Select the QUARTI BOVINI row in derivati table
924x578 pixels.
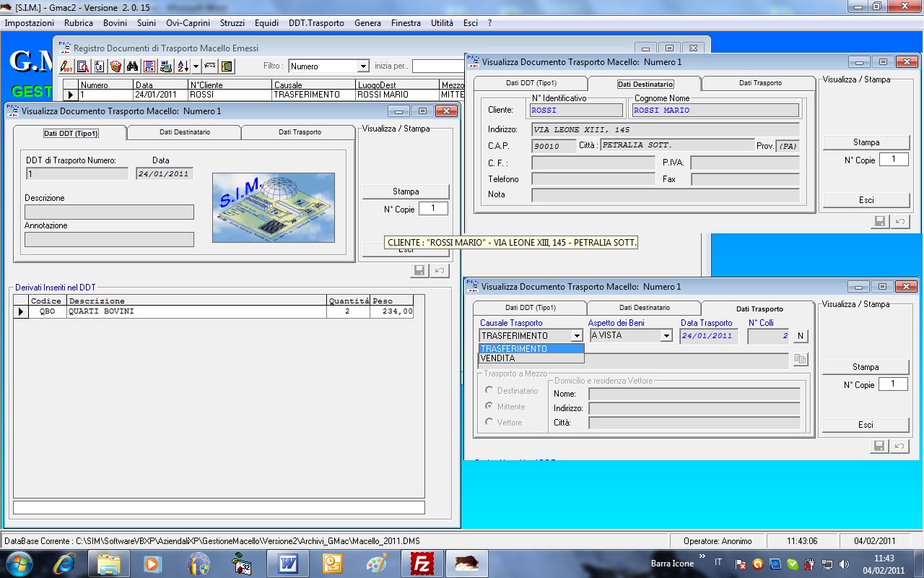click(x=214, y=312)
